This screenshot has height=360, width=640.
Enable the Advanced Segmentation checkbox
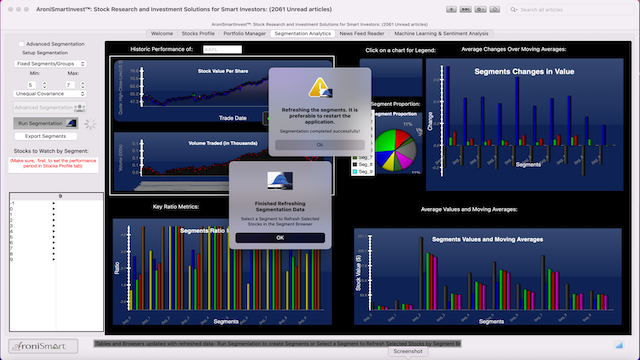coord(21,44)
